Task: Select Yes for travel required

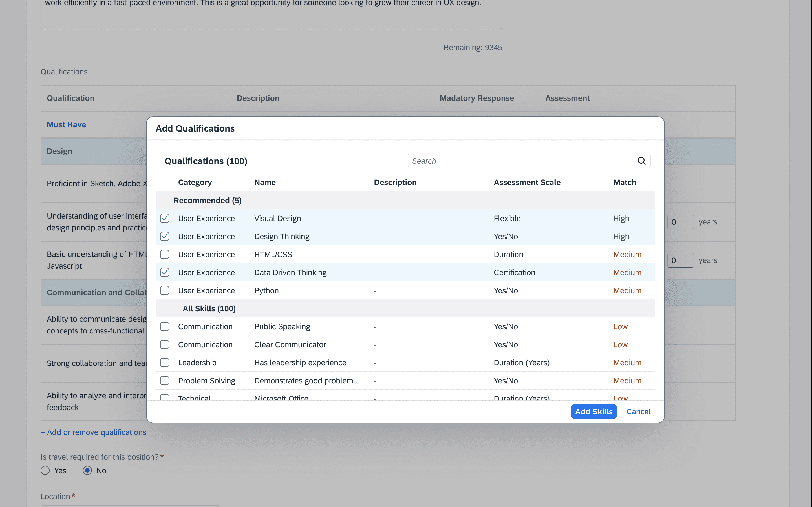Action: pos(45,470)
